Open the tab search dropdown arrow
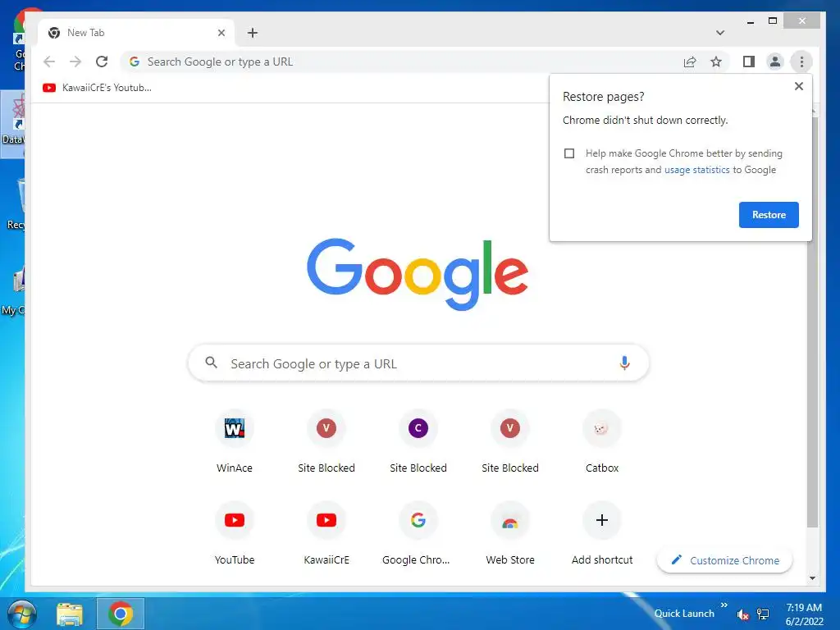This screenshot has height=630, width=840. point(720,33)
